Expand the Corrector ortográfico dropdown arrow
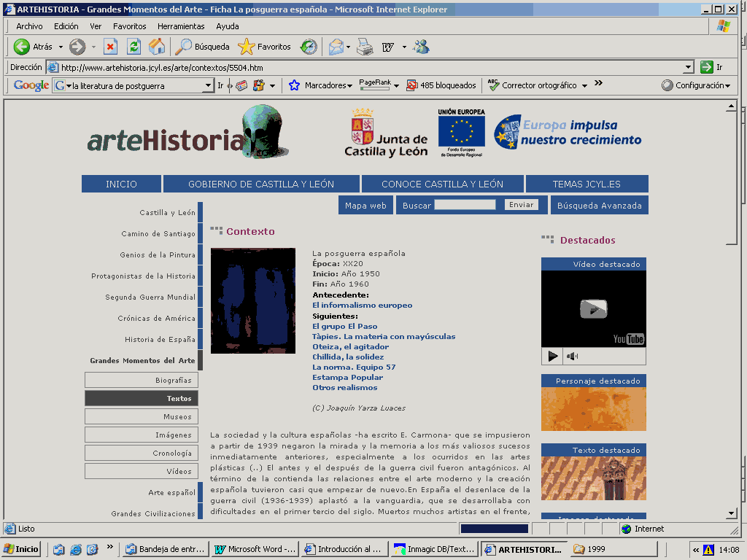The width and height of the screenshot is (747, 560). tap(584, 86)
